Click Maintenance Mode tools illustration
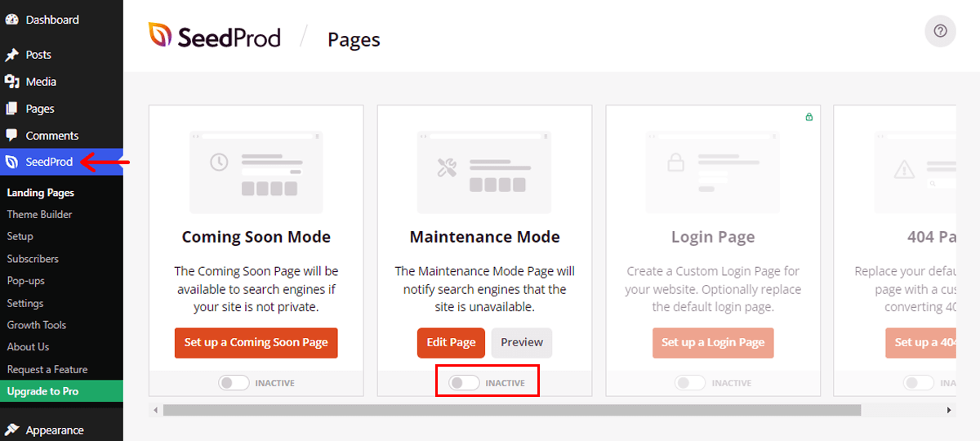This screenshot has height=441, width=980. point(447,168)
